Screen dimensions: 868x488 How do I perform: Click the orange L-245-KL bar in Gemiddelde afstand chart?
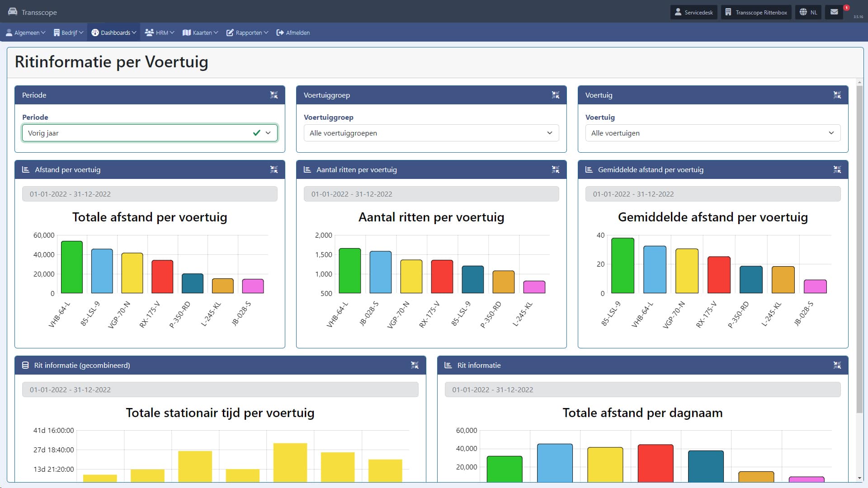pyautogui.click(x=783, y=280)
